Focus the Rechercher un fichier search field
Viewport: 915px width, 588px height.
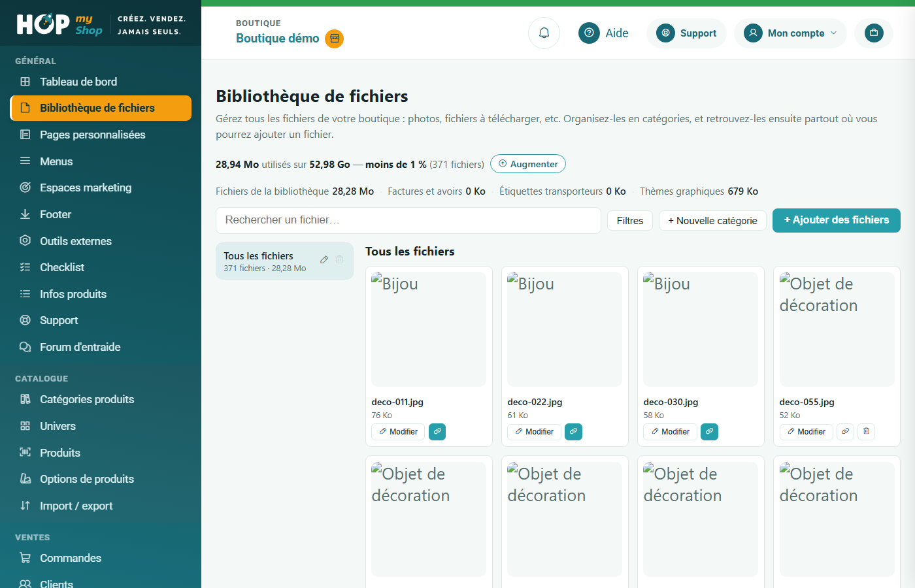click(x=408, y=220)
